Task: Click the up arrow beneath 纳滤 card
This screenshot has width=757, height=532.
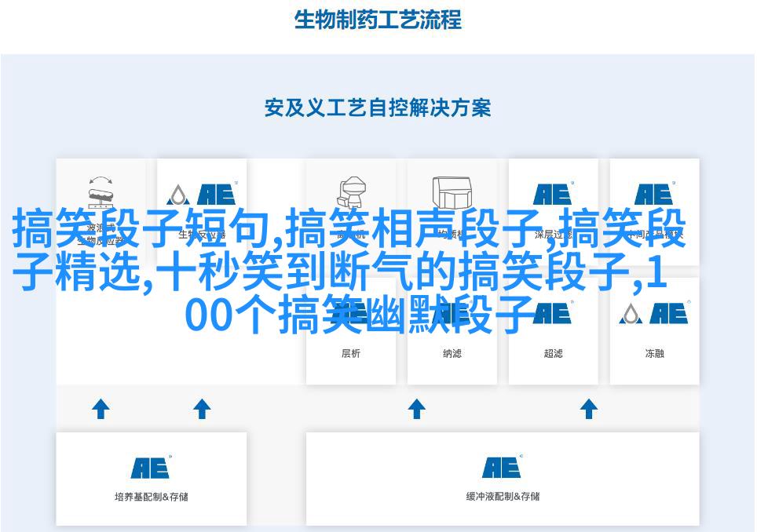Action: 417,409
